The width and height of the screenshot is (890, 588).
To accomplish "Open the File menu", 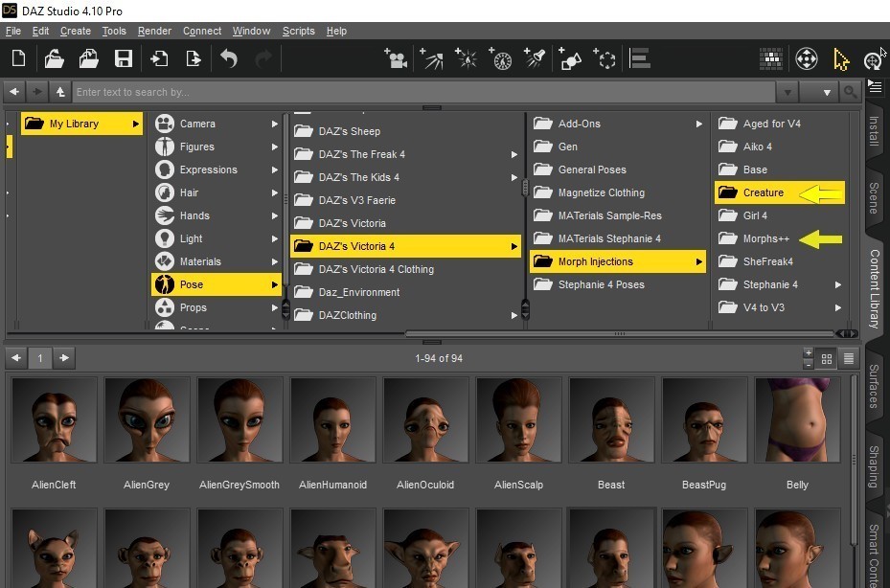I will pos(13,32).
